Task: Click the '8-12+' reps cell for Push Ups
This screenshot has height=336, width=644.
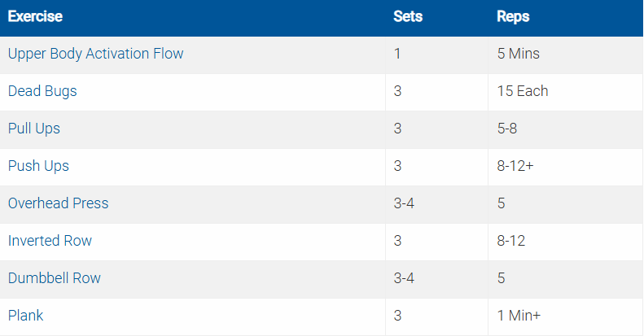Action: (x=515, y=166)
